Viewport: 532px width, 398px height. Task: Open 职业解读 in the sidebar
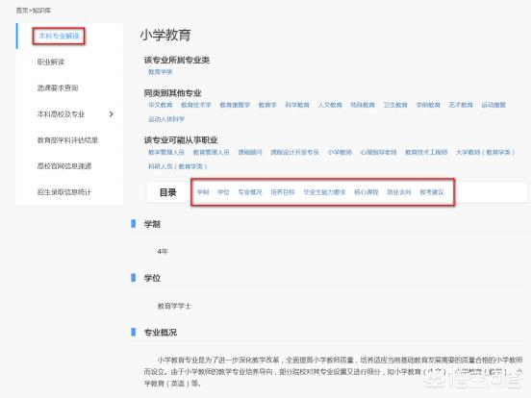point(51,62)
